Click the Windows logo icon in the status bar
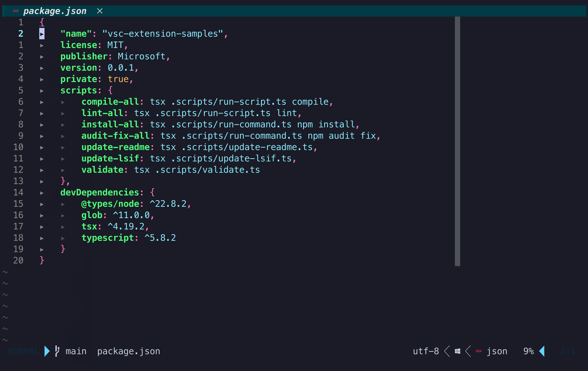The width and height of the screenshot is (588, 371). (x=457, y=351)
